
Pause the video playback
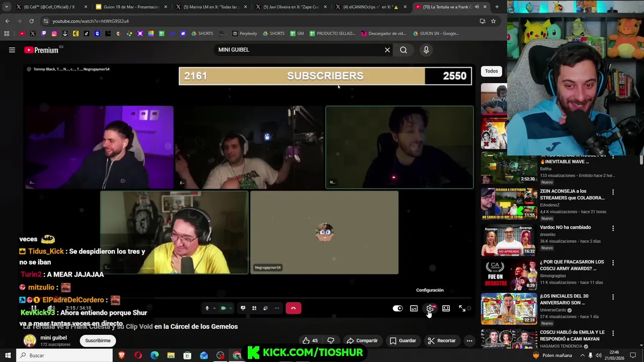34,308
